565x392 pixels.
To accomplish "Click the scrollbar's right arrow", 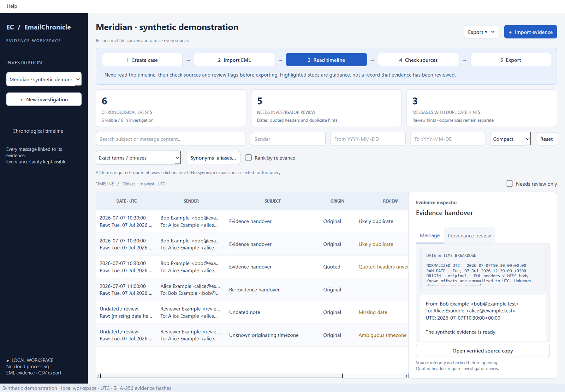I will click(x=406, y=376).
